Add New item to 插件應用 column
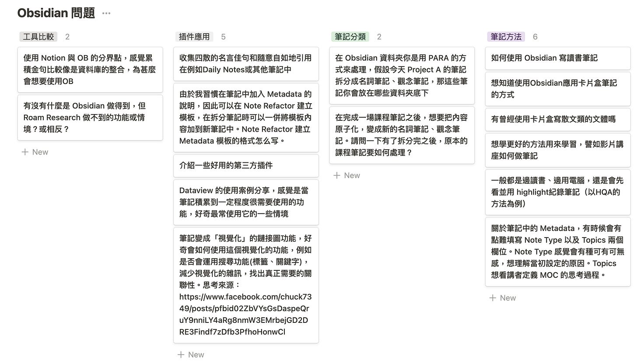This screenshot has width=637, height=364. [191, 354]
